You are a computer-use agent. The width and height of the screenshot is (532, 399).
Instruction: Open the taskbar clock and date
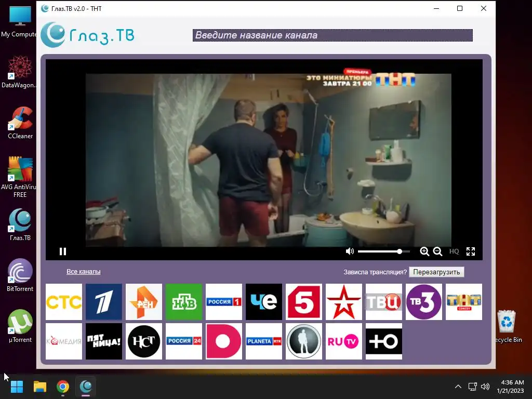[x=511, y=387]
